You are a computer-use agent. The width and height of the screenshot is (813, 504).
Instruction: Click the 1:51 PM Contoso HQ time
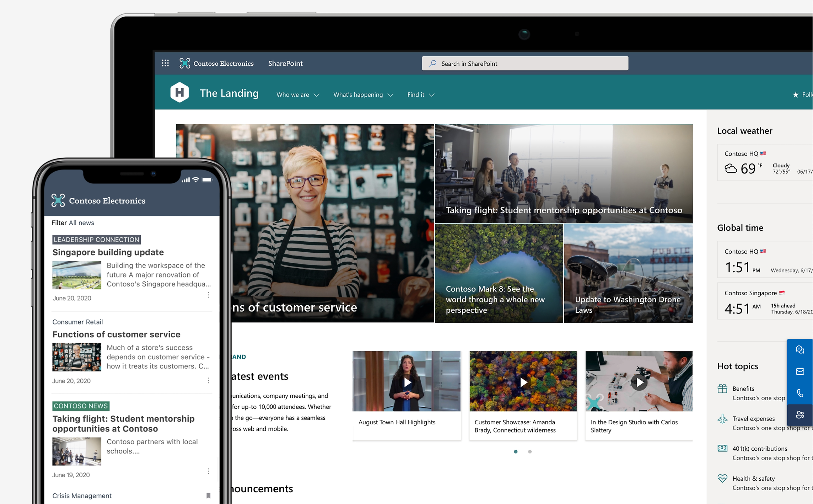(x=742, y=267)
